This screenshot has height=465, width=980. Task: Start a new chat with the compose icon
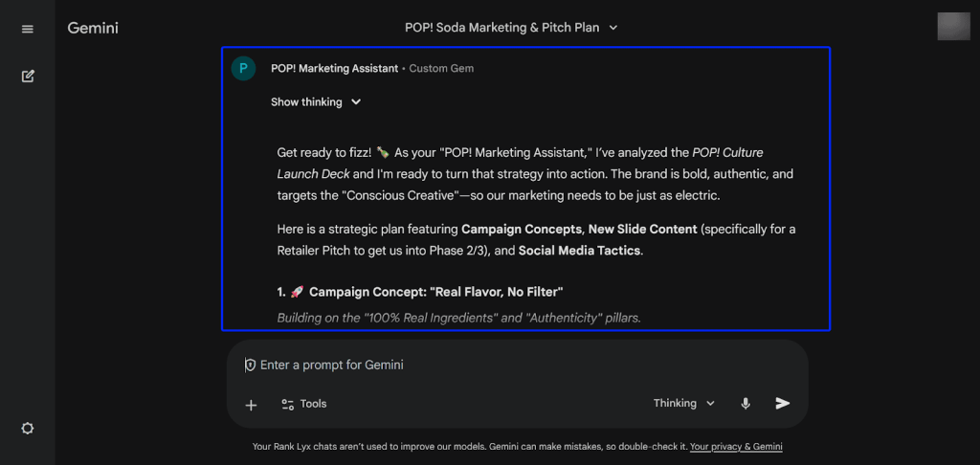click(x=28, y=77)
